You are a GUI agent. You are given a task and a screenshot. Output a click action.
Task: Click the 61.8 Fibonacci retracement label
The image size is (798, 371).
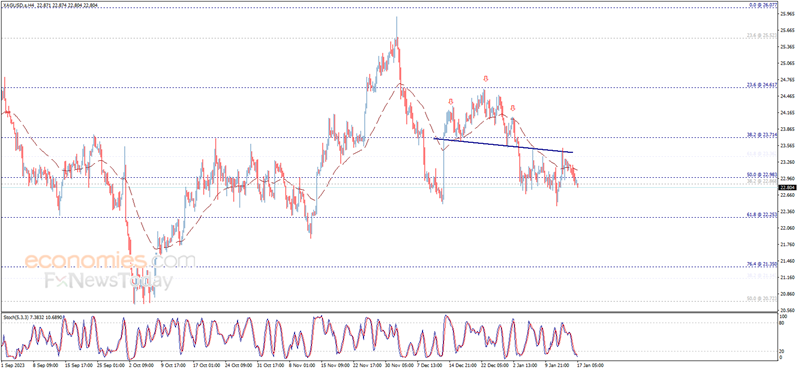762,215
